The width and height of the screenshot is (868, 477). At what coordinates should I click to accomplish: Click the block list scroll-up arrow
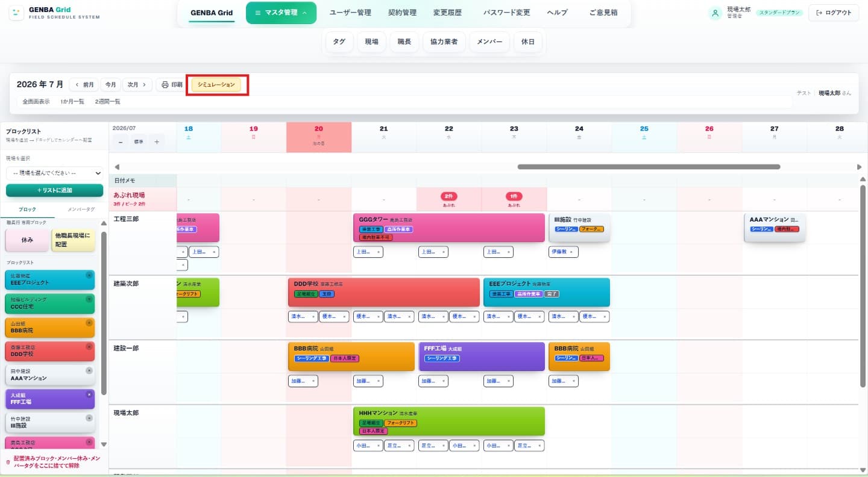point(104,223)
